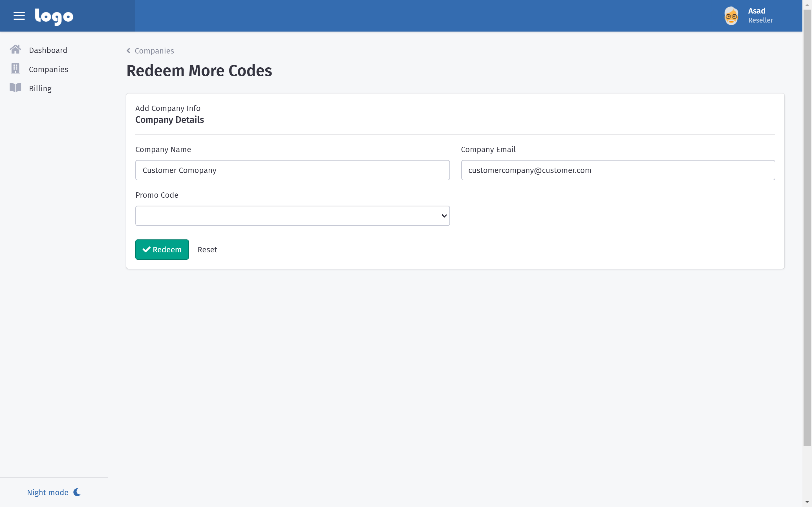
Task: Click the Night mode moon icon
Action: (x=77, y=492)
